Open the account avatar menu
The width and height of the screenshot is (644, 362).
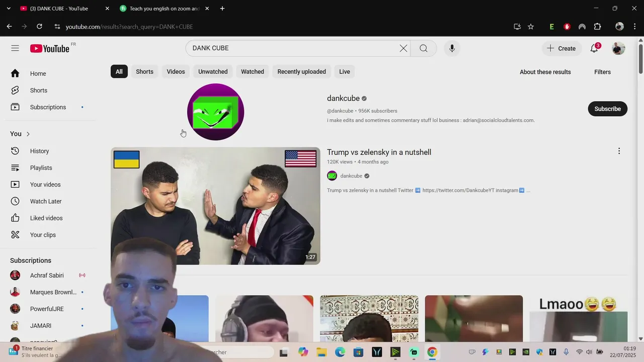tap(618, 48)
